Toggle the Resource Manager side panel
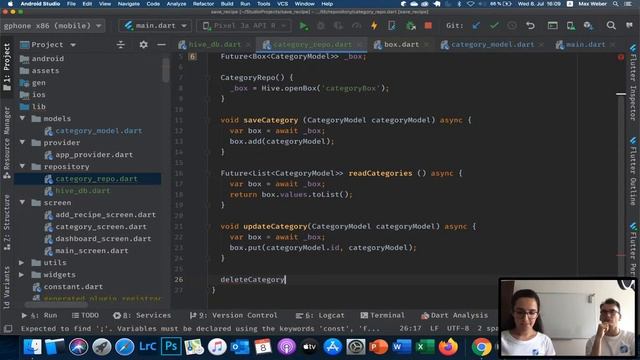The width and height of the screenshot is (640, 360). coord(7,142)
